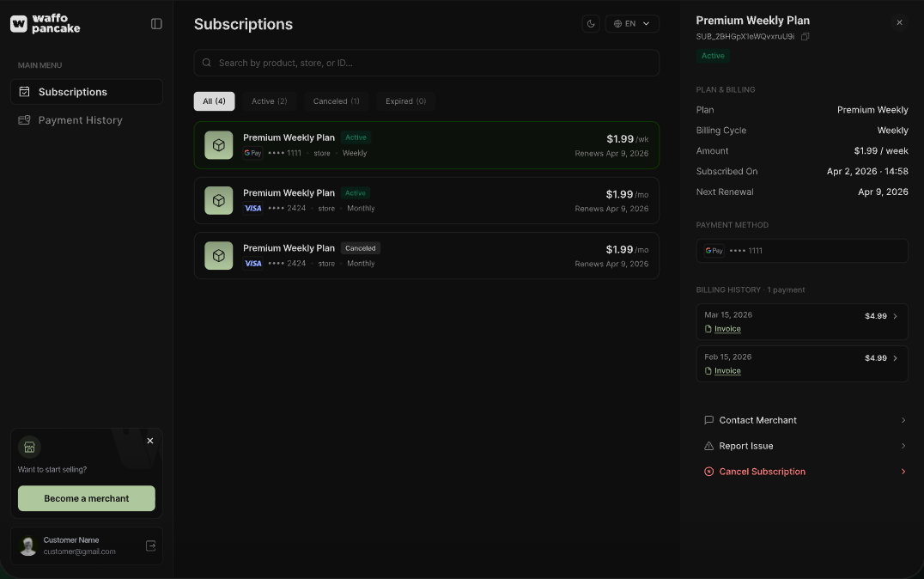Click the globe language icon

tap(617, 23)
